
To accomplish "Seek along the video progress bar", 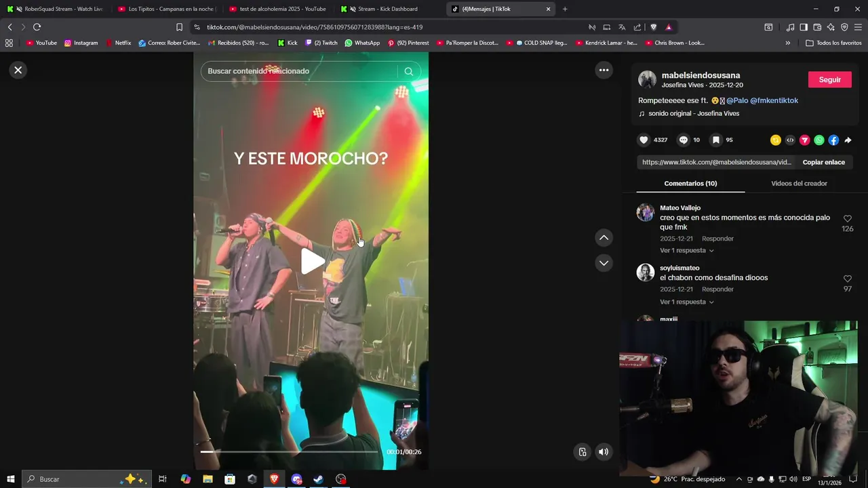I will [x=290, y=451].
